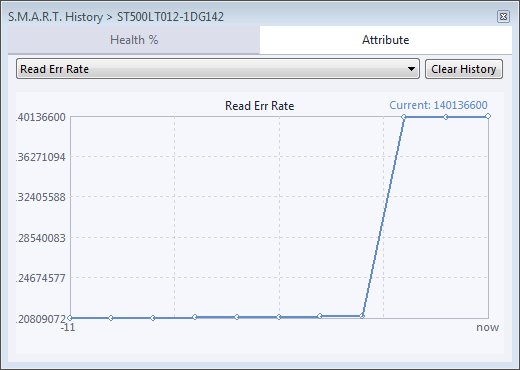Open the Read Err Rate attribute dropdown
Screen dimensions: 520x370
218,69
